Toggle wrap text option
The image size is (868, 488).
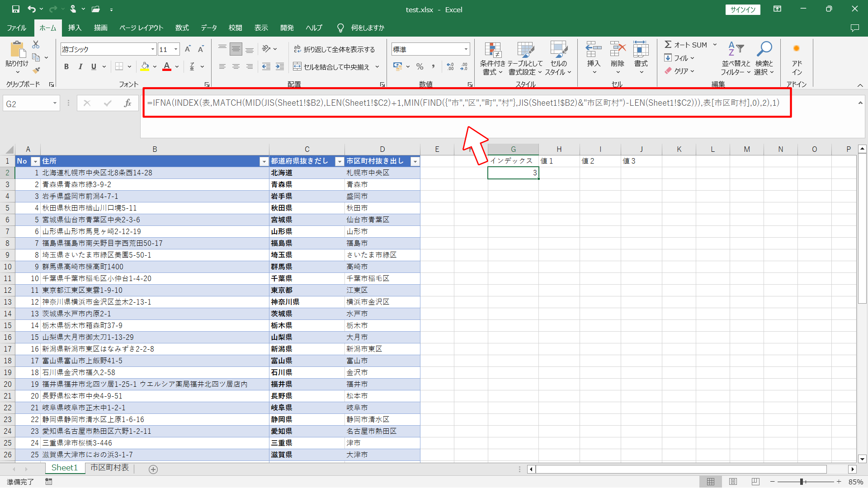tap(335, 49)
